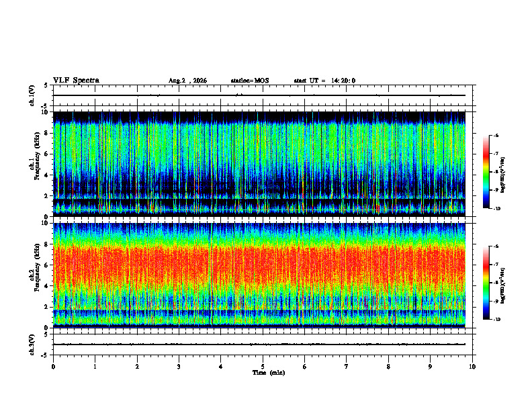Click the 5 minute time axis tick label

coord(263,367)
